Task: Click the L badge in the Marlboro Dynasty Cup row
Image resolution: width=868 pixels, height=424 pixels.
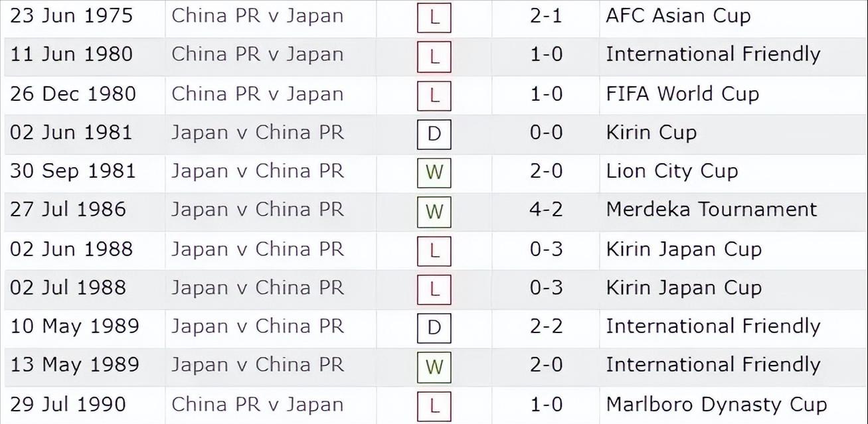Action: 434,405
